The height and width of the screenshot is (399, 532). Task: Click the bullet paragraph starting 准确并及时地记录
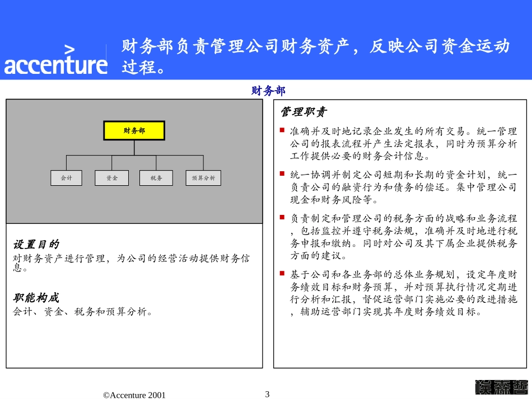tap(403, 144)
